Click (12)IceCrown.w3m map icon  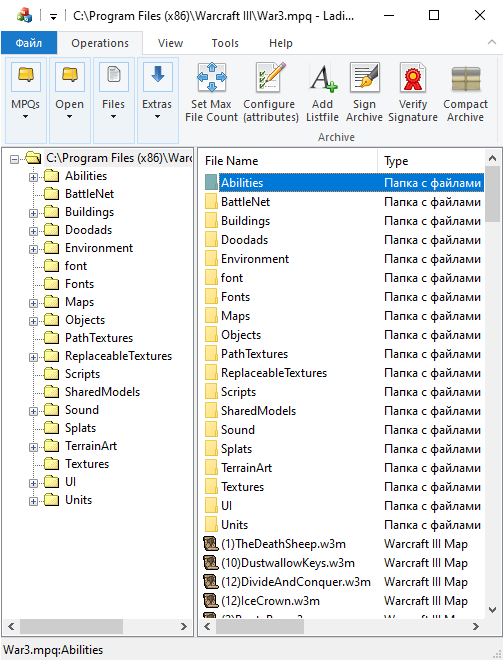point(211,601)
